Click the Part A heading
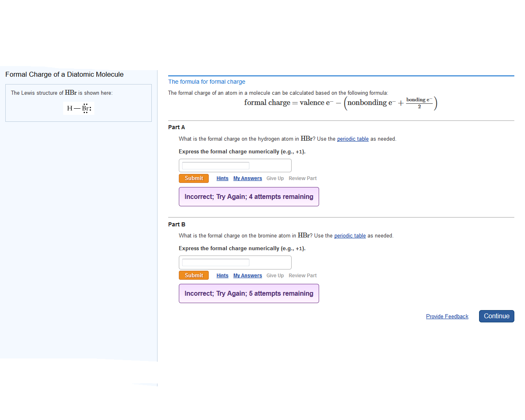This screenshot has width=525, height=420. 176,127
